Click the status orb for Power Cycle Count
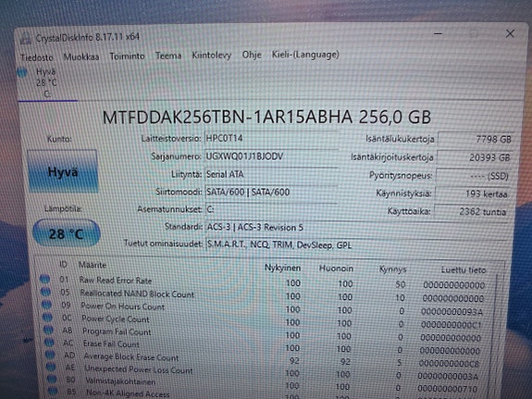 [47, 318]
